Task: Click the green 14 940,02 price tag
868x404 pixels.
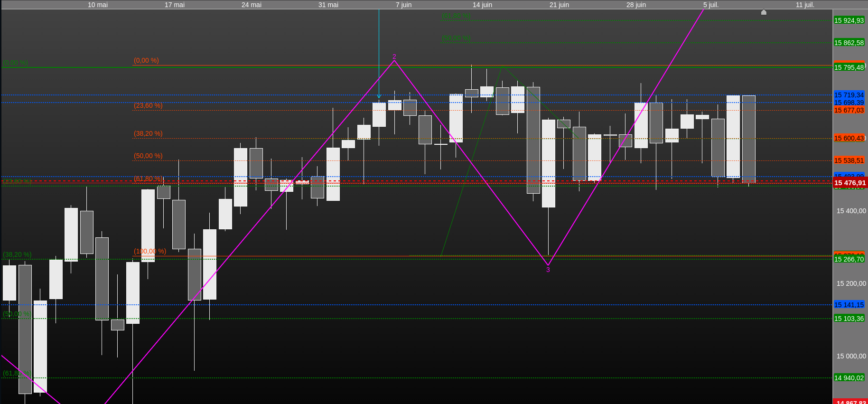Action: [x=849, y=378]
